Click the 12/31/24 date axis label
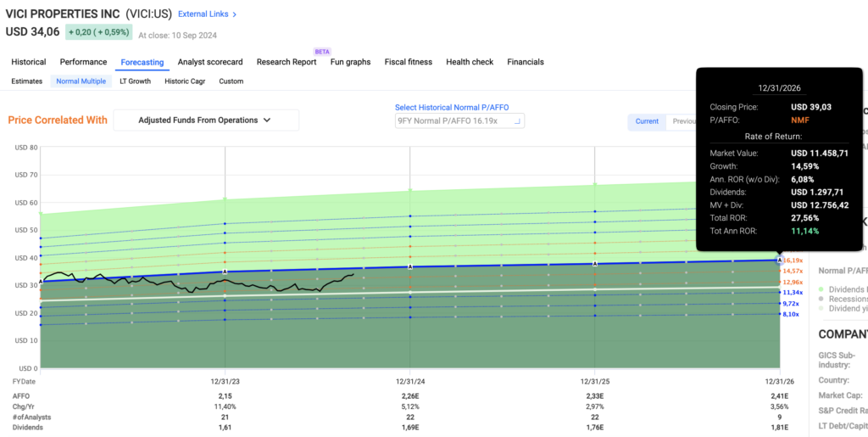 [410, 382]
